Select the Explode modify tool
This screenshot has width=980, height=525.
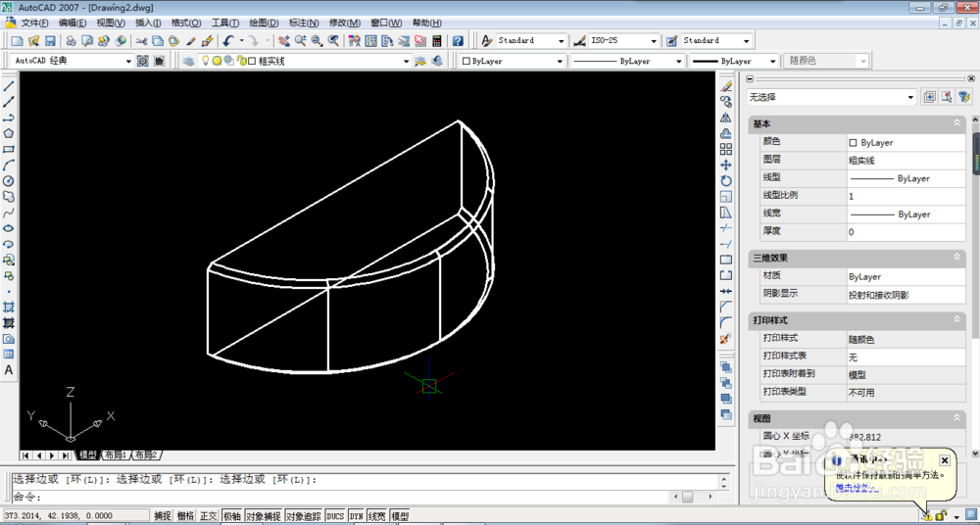click(725, 339)
